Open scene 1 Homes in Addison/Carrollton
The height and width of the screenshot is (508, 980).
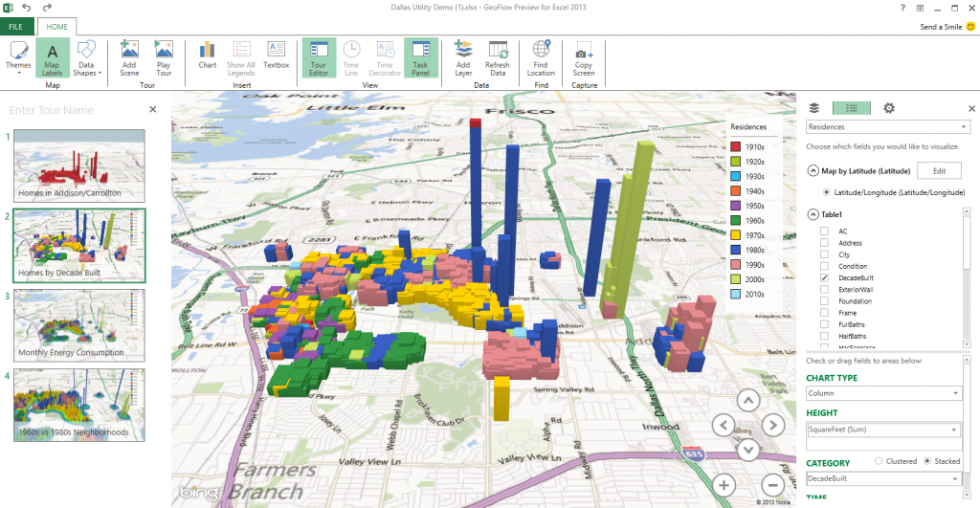point(79,166)
